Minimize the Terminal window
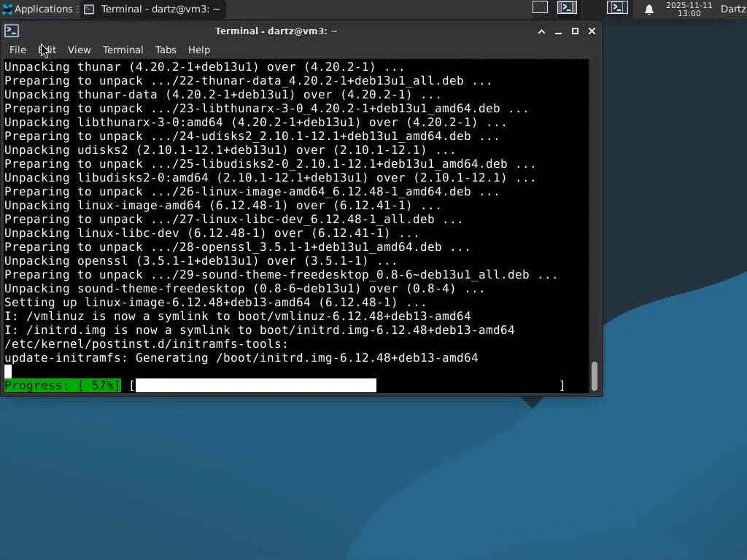Image resolution: width=747 pixels, height=560 pixels. (558, 31)
